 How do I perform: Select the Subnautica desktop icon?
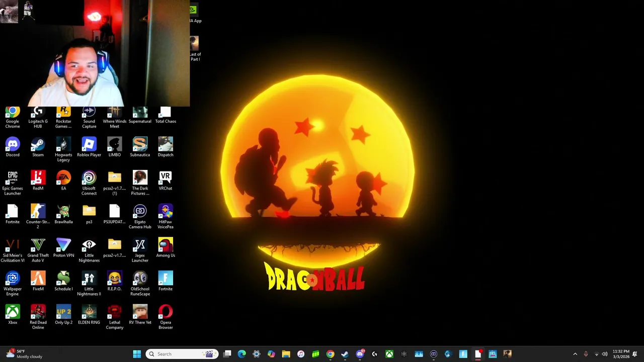[x=140, y=147]
